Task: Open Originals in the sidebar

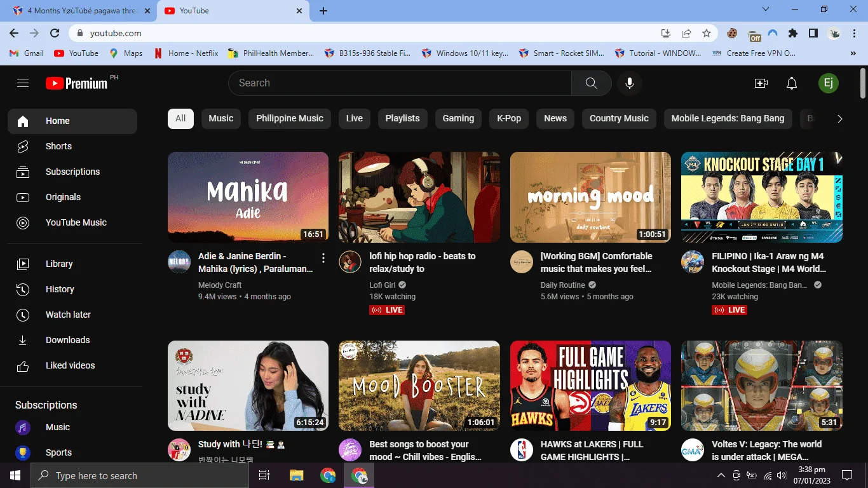Action: click(x=72, y=197)
